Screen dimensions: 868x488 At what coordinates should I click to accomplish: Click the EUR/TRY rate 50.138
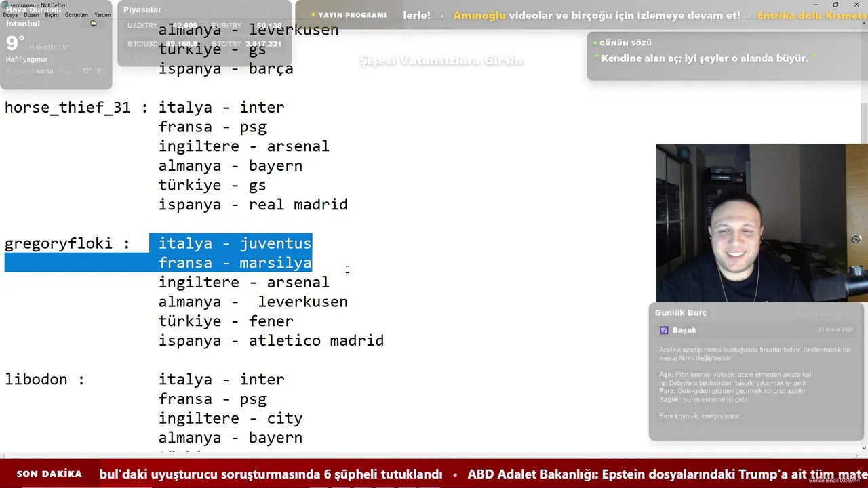pos(269,26)
